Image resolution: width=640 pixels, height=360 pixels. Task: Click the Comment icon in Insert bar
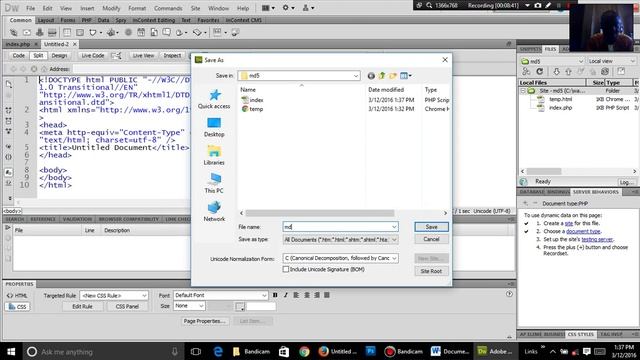coord(167,33)
